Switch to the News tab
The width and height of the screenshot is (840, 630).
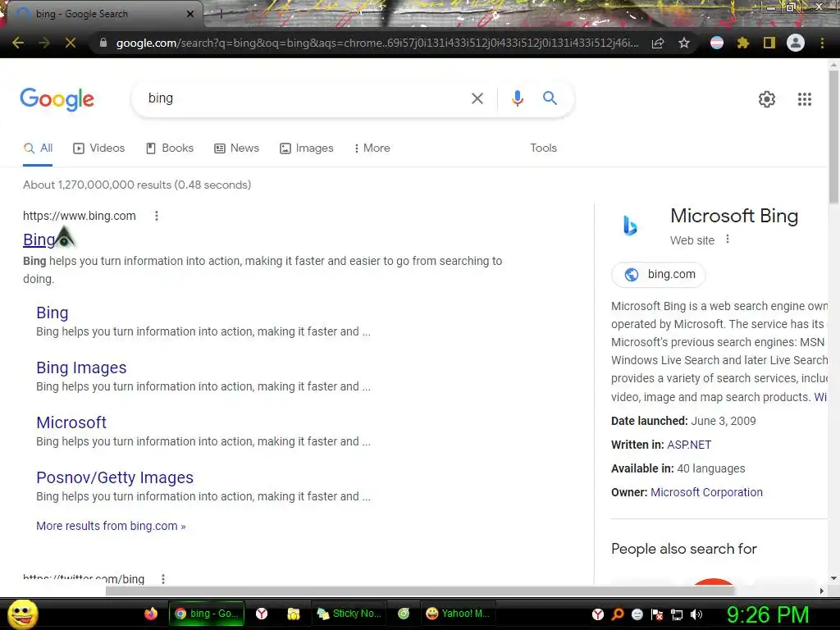coord(237,148)
